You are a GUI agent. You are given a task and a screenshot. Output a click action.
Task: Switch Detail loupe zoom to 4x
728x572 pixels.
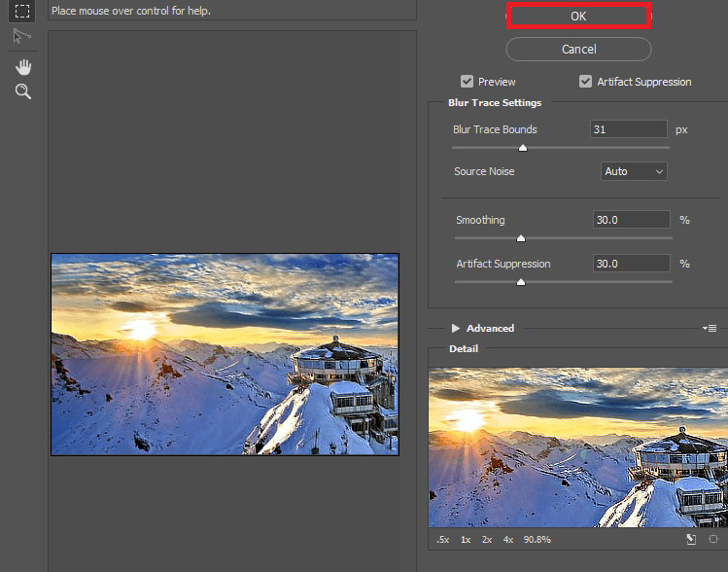click(x=507, y=539)
